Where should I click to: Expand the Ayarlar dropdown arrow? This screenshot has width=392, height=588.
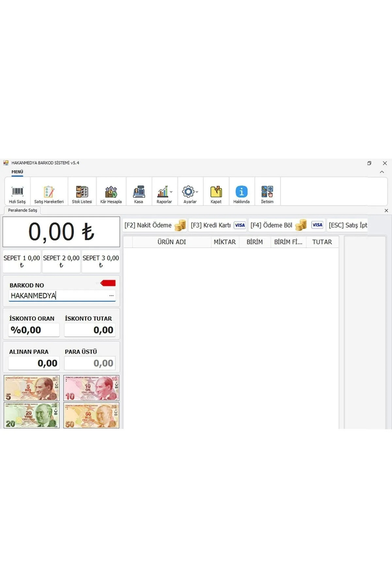(x=197, y=192)
